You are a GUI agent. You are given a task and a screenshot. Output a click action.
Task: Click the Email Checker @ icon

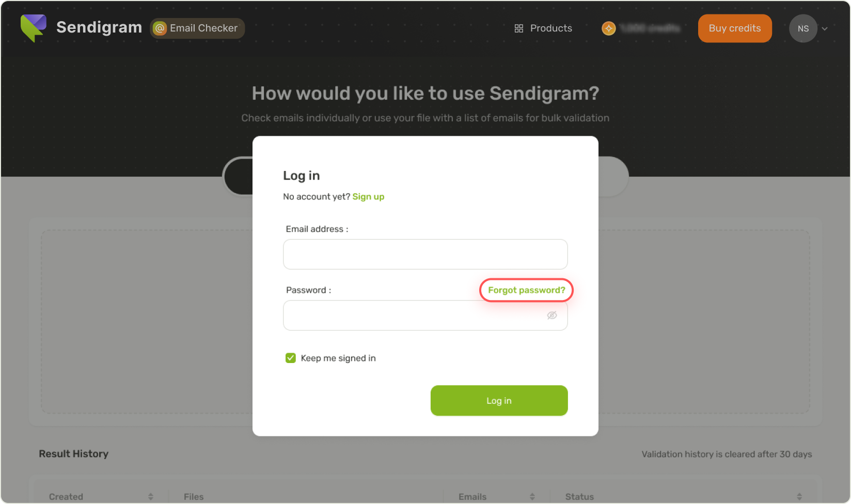pyautogui.click(x=160, y=28)
